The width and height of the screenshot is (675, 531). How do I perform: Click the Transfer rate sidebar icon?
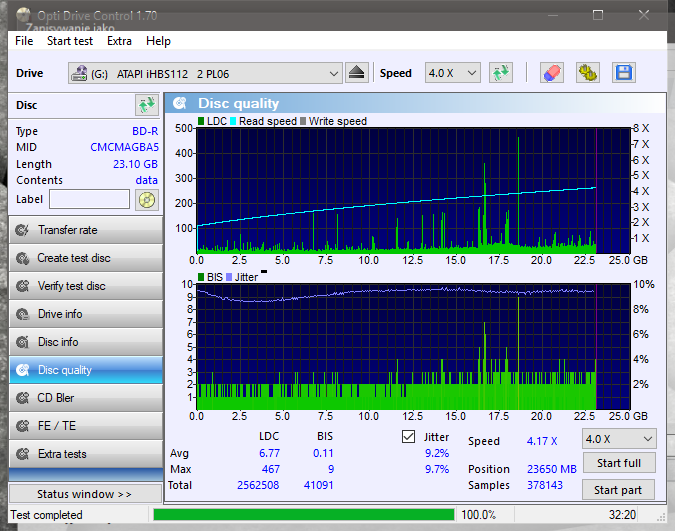[22, 230]
